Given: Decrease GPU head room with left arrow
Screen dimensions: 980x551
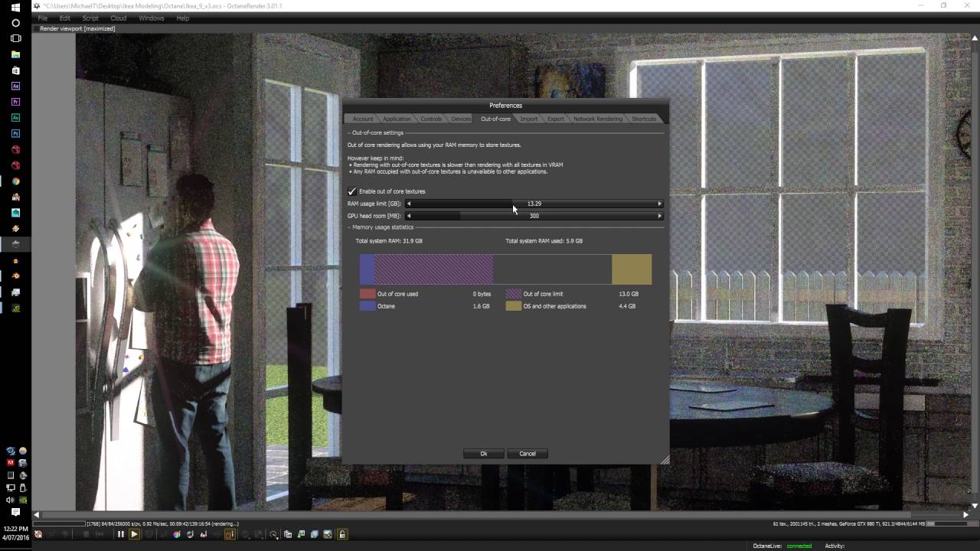Looking at the screenshot, I should coord(409,216).
